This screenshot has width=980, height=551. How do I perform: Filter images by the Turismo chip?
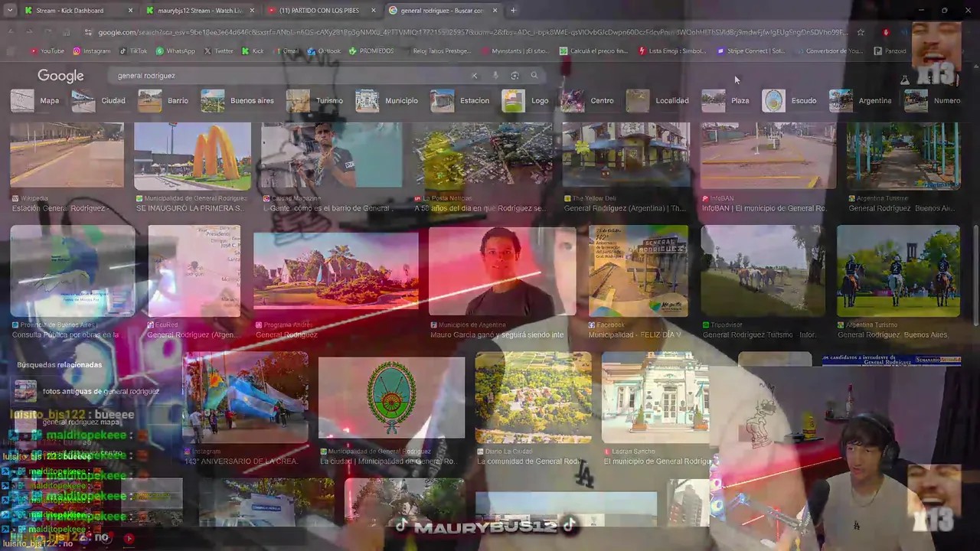tap(315, 100)
